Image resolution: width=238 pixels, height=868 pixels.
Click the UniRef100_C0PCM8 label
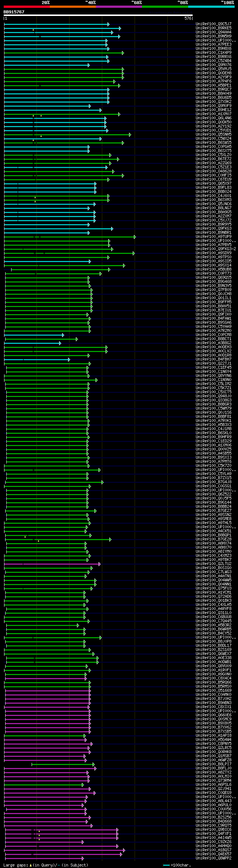click(x=213, y=335)
